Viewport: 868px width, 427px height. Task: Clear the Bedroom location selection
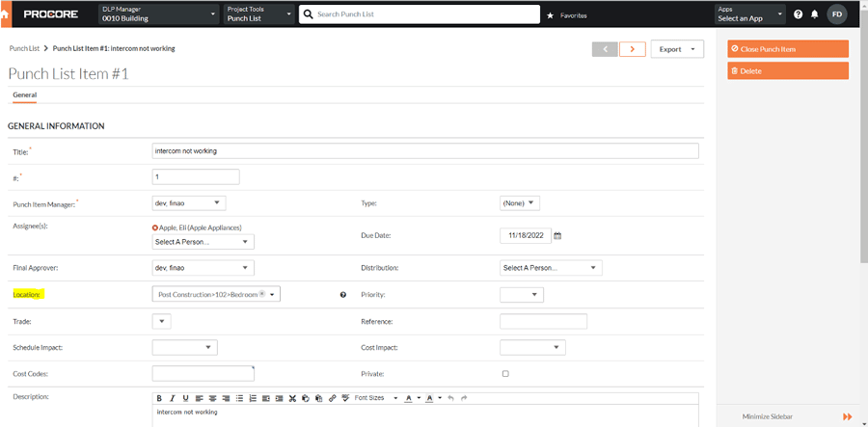point(261,294)
